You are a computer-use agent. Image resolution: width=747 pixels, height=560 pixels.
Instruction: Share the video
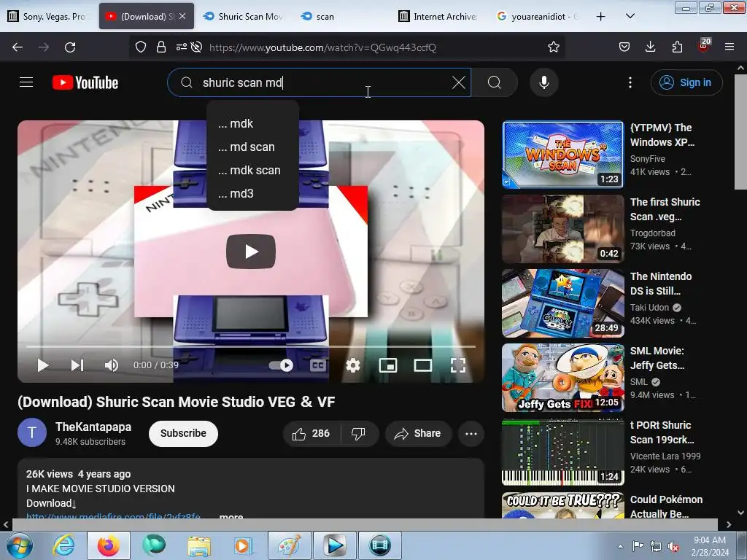(418, 433)
